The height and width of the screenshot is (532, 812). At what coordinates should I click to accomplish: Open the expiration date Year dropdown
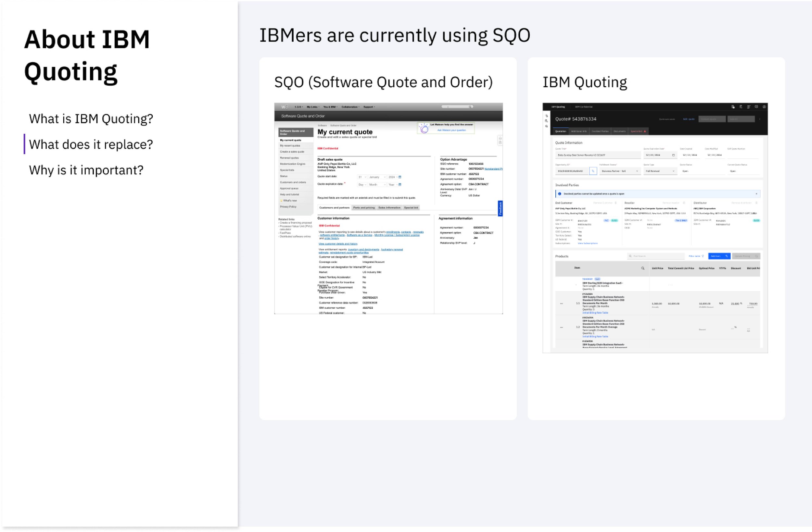pyautogui.click(x=392, y=184)
